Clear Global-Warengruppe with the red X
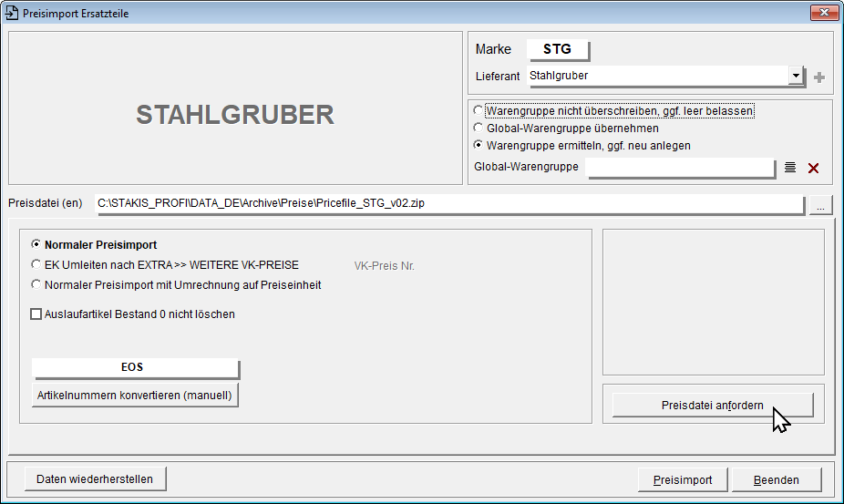Viewport: 844px width, 504px height. click(813, 168)
